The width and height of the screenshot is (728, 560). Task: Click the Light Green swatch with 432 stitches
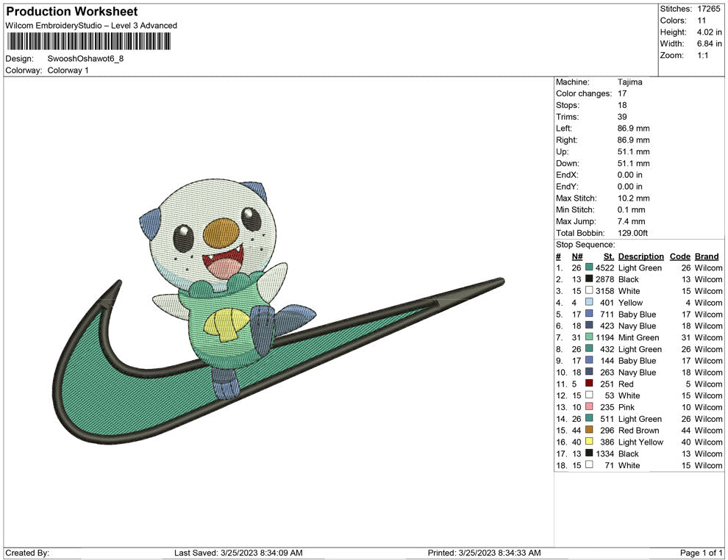(x=589, y=348)
